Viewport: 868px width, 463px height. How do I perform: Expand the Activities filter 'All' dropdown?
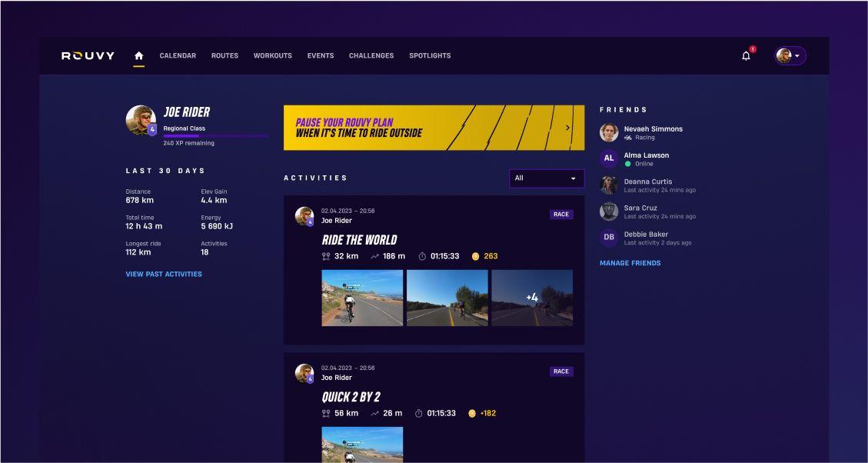click(x=546, y=178)
